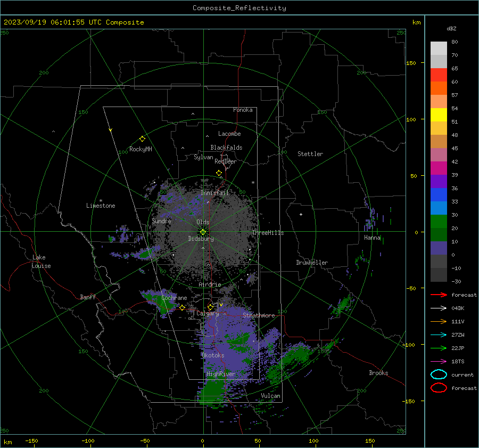Click the Lake Louise map label

(41, 262)
